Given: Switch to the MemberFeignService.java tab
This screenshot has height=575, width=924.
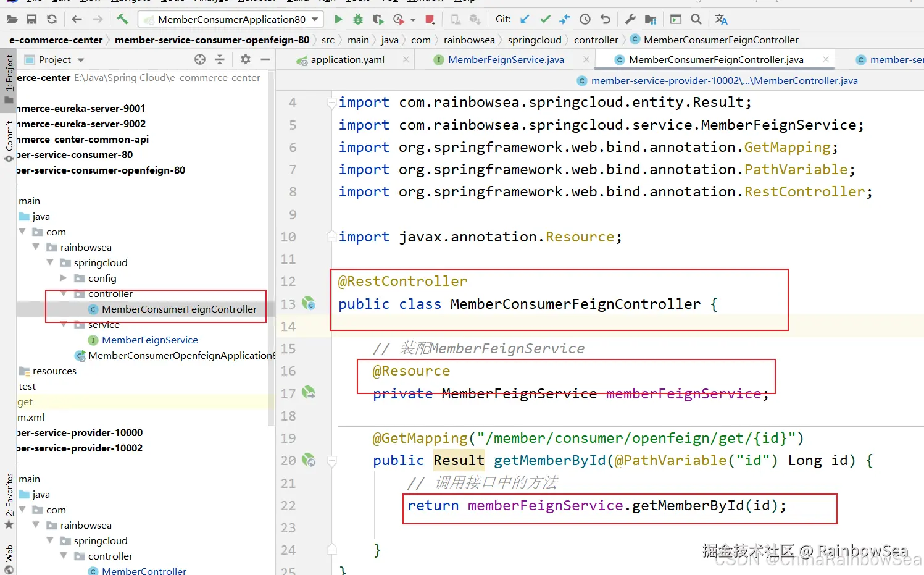Looking at the screenshot, I should point(506,59).
